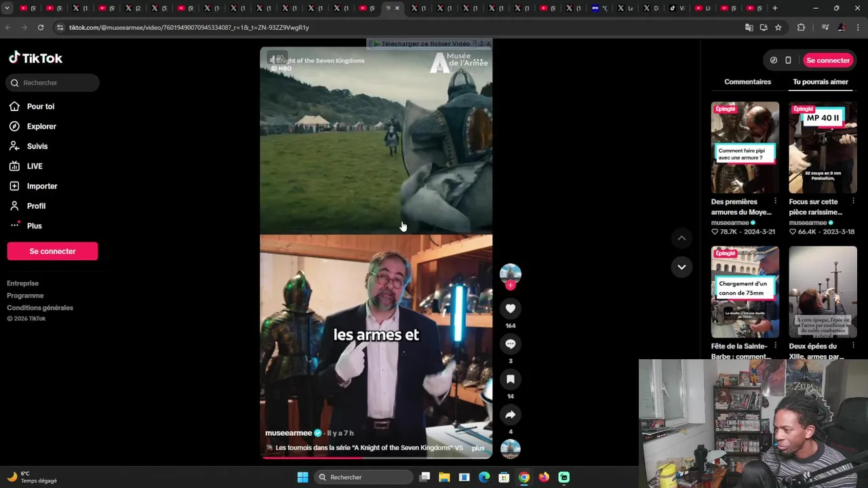The image size is (868, 488).
Task: Open Firefox from taskbar
Action: coord(544,477)
